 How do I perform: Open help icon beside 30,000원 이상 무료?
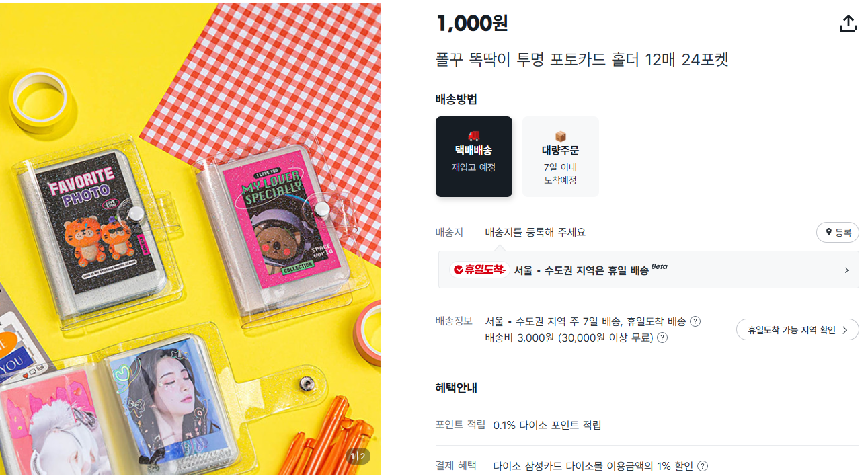(x=662, y=338)
